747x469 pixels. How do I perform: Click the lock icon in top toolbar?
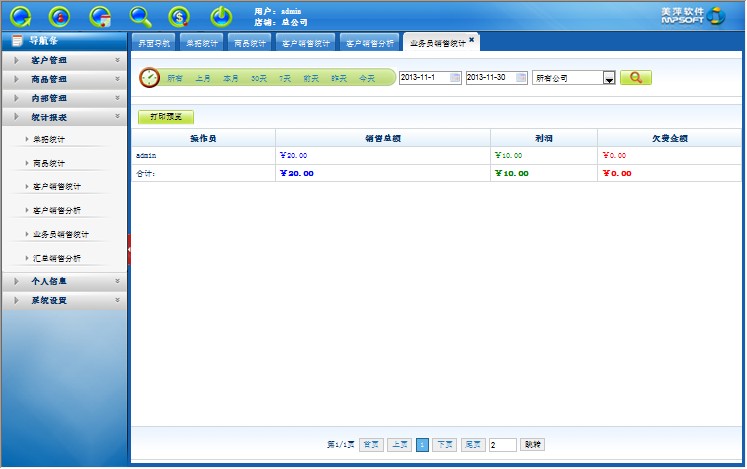[x=60, y=16]
